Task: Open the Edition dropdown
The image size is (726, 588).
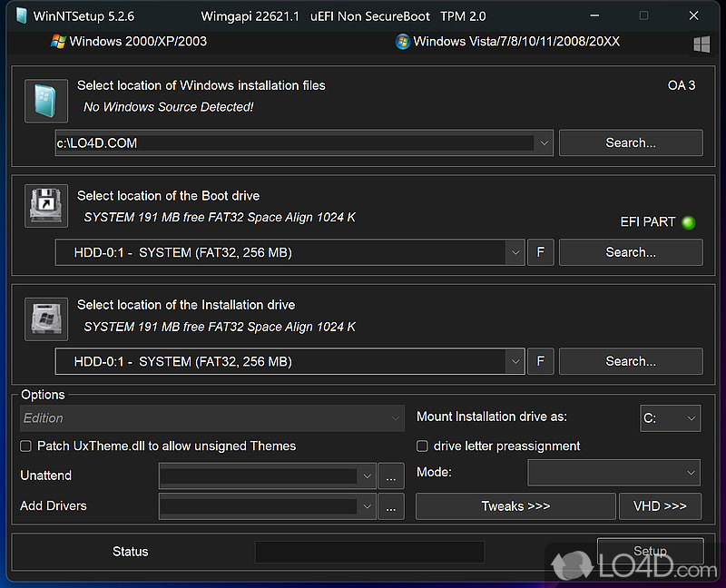Action: [x=212, y=418]
